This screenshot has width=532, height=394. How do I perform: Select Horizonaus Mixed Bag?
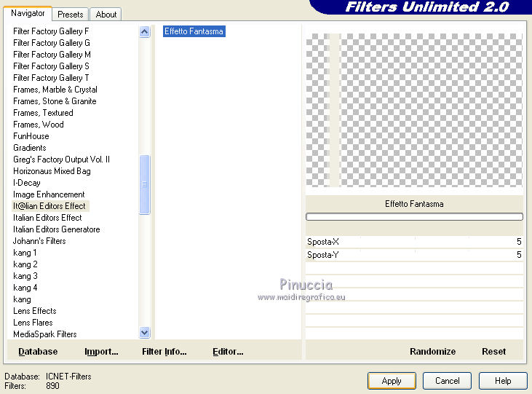pyautogui.click(x=52, y=171)
